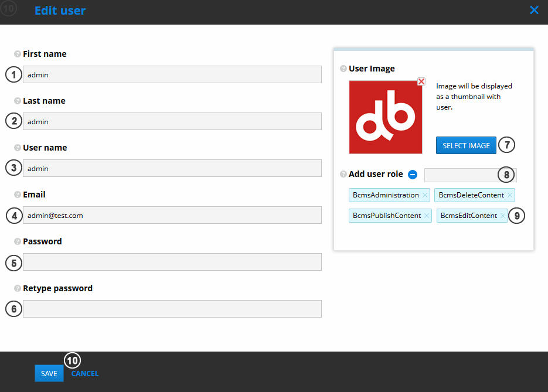Close the Edit user dialog

[534, 10]
